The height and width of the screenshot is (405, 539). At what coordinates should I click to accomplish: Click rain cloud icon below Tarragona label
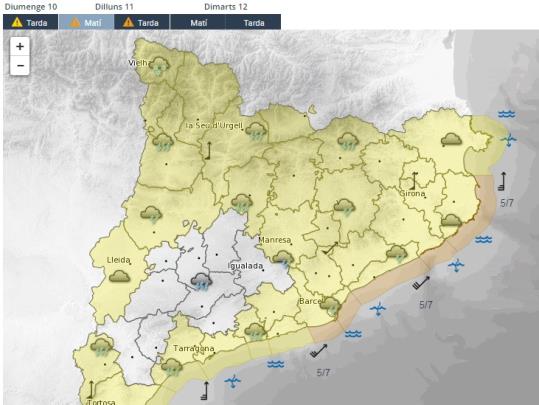click(172, 366)
